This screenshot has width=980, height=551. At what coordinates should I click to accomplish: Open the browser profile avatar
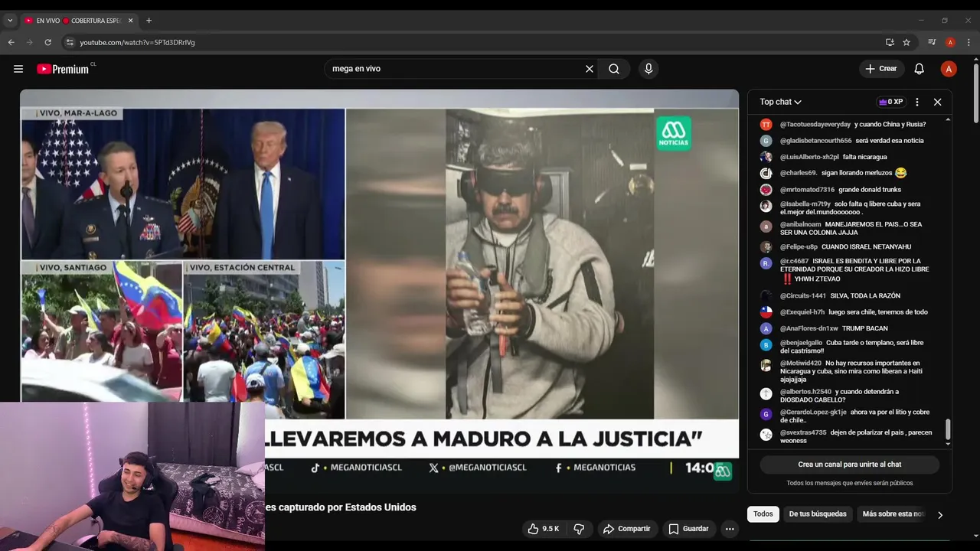[x=950, y=42]
